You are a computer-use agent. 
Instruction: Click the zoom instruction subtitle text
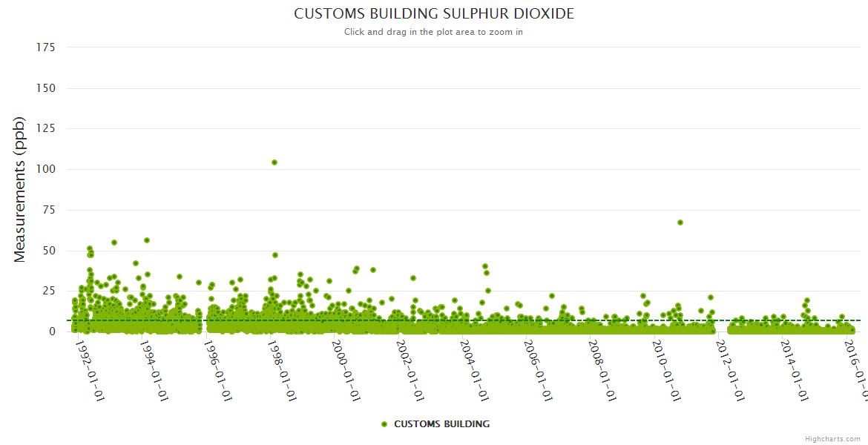coord(433,32)
